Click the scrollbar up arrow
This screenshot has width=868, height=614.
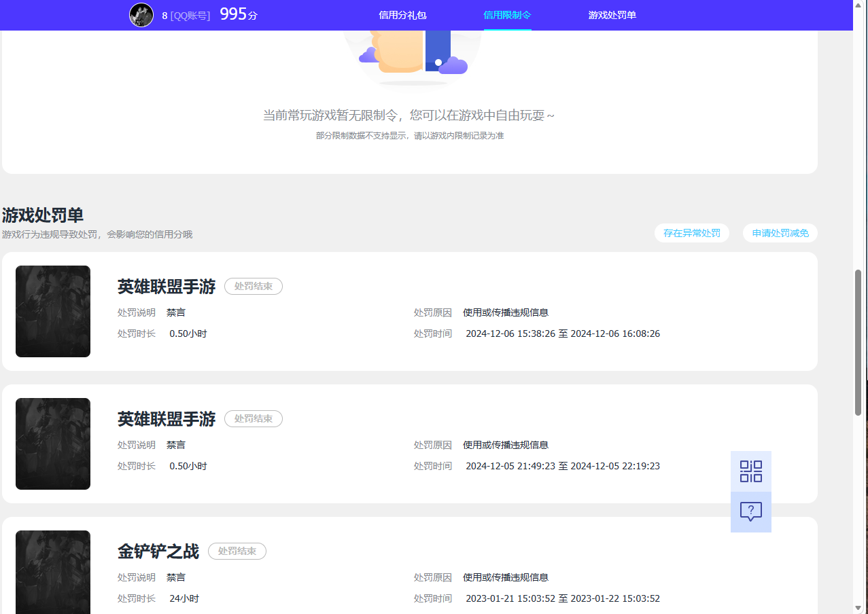(858, 5)
